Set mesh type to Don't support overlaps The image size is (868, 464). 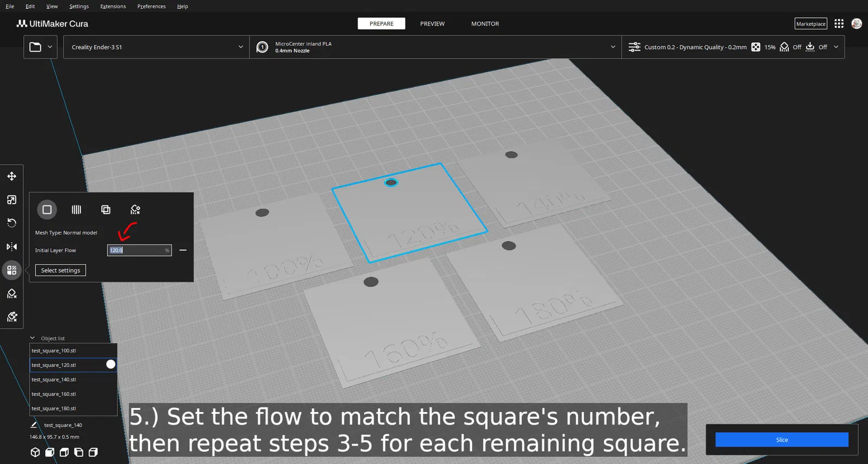point(135,210)
